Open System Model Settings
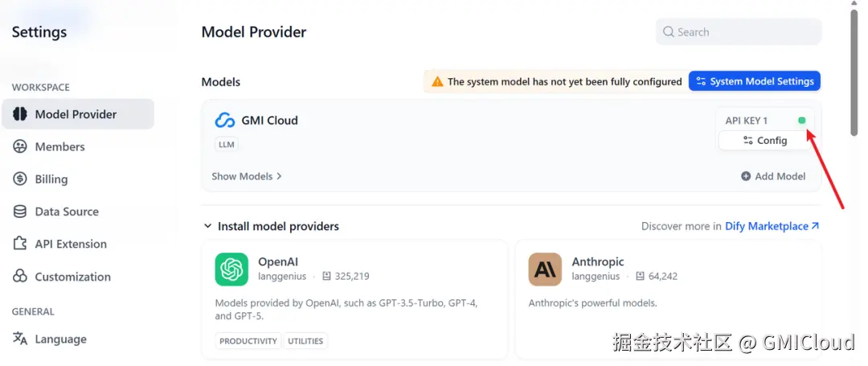 point(755,81)
